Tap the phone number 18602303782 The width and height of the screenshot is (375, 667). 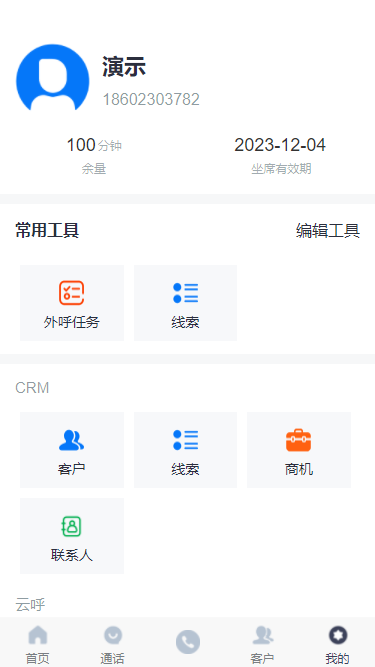151,100
